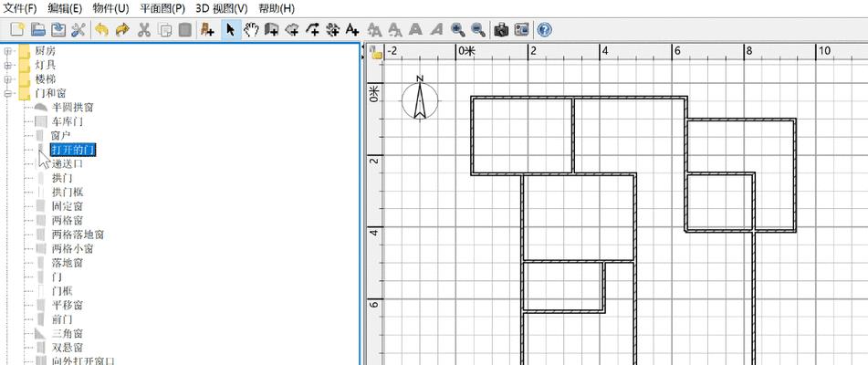Toggle italic text style icon

point(436,30)
